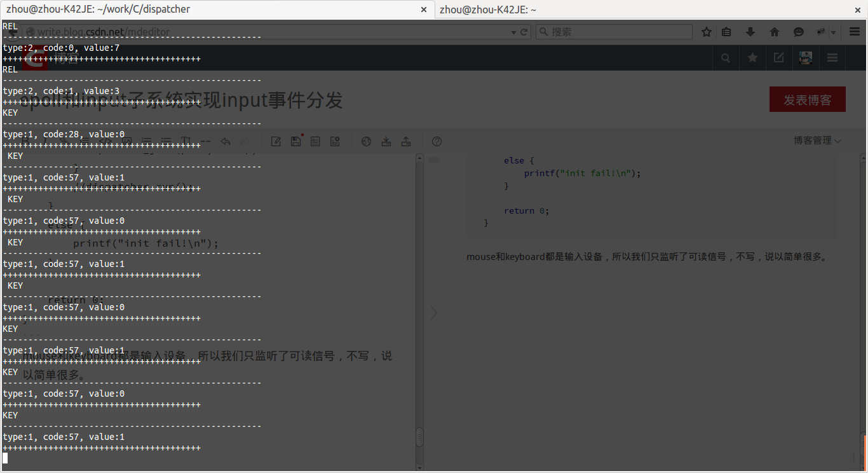The image size is (868, 473).
Task: Open the three-line menu icon in the CSDN header
Action: click(x=832, y=58)
